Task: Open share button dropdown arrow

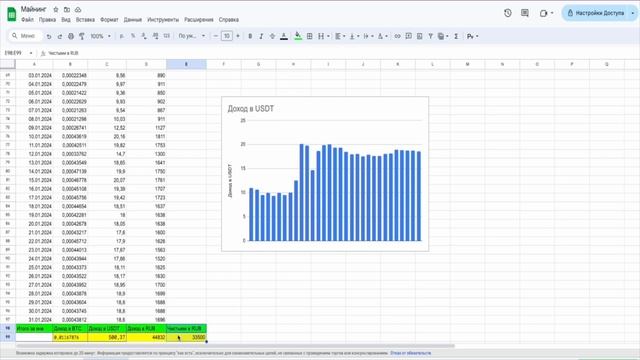Action: (x=633, y=13)
